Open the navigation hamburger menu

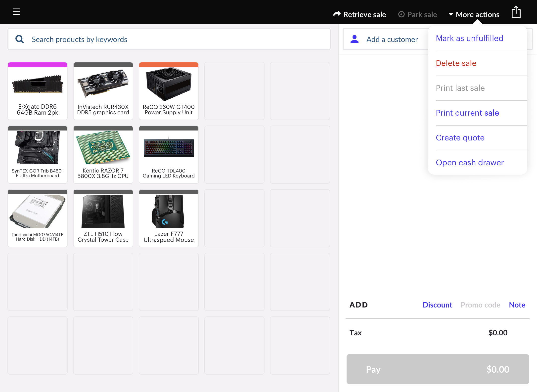pyautogui.click(x=16, y=12)
